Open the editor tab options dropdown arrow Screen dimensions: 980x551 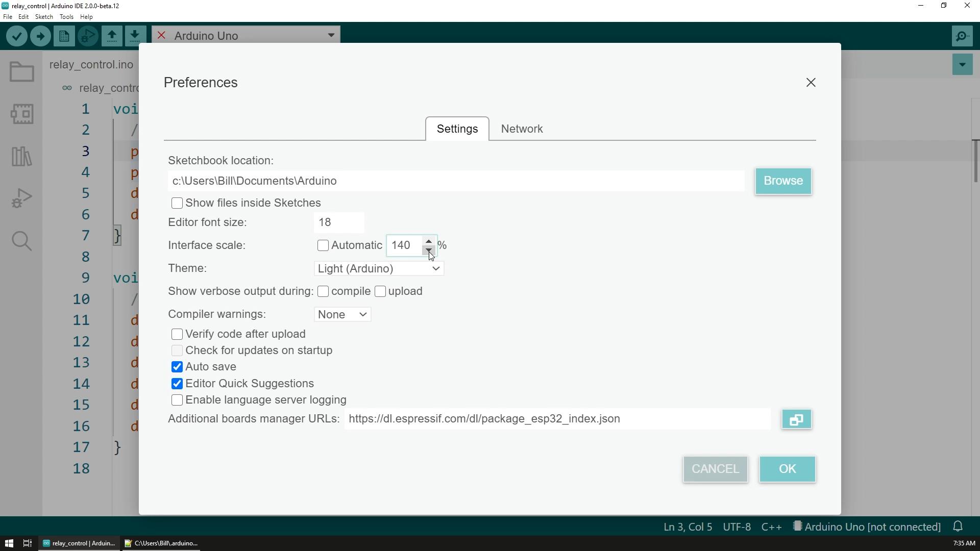pos(962,65)
